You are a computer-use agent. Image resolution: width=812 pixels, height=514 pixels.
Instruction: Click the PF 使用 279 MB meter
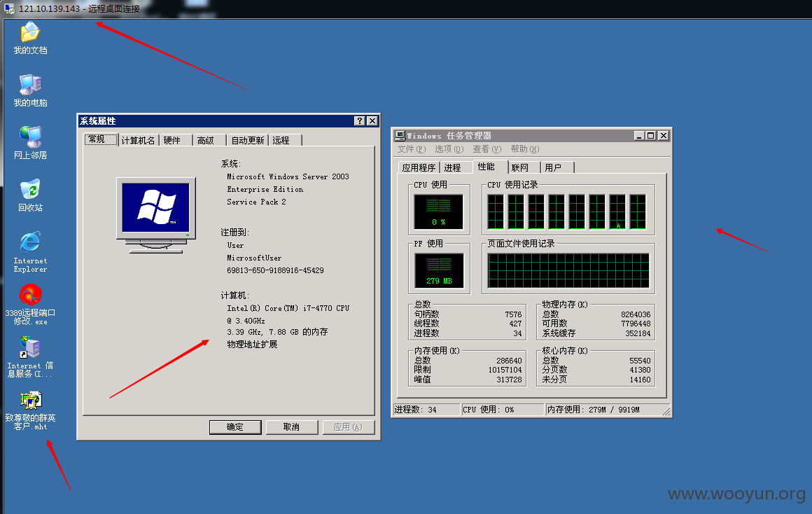coord(439,270)
